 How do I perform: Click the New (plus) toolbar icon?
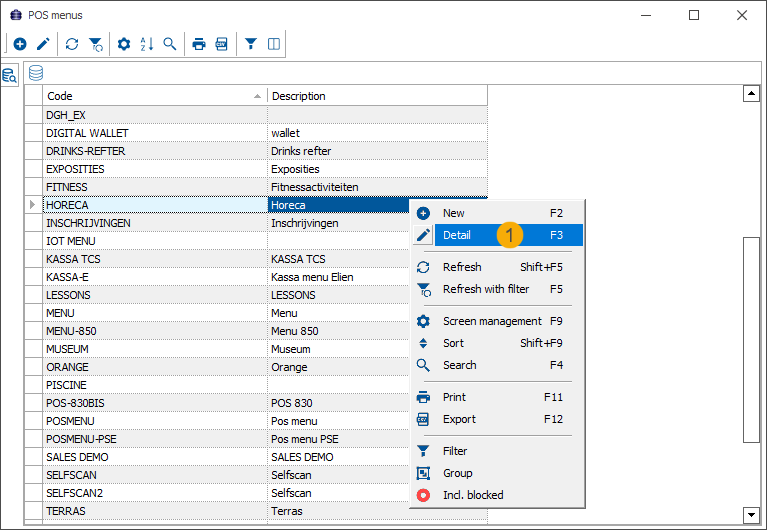(20, 44)
